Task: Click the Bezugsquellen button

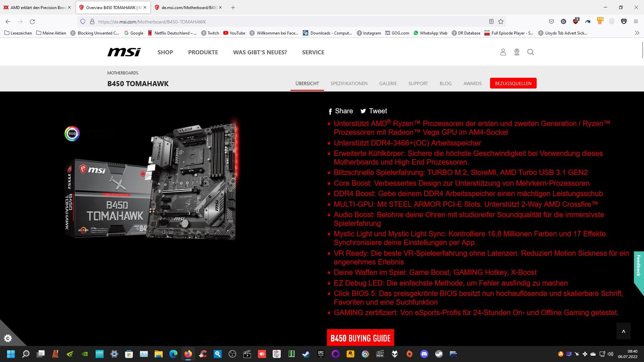Action: [x=513, y=83]
